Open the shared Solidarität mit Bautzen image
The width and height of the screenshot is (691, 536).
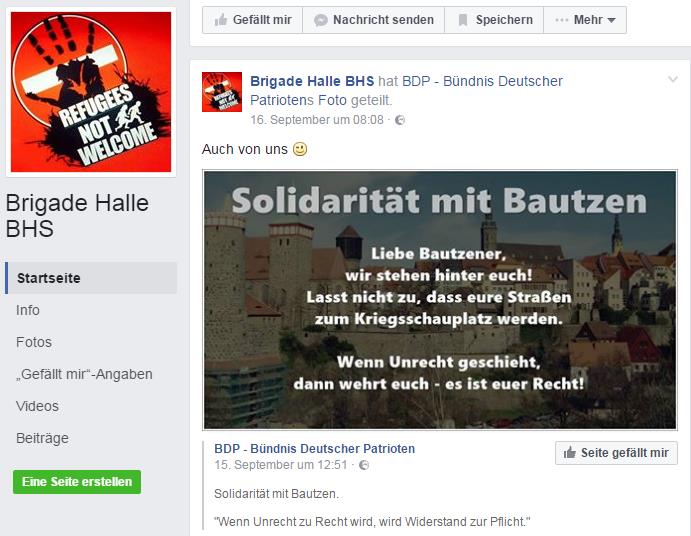tap(440, 300)
